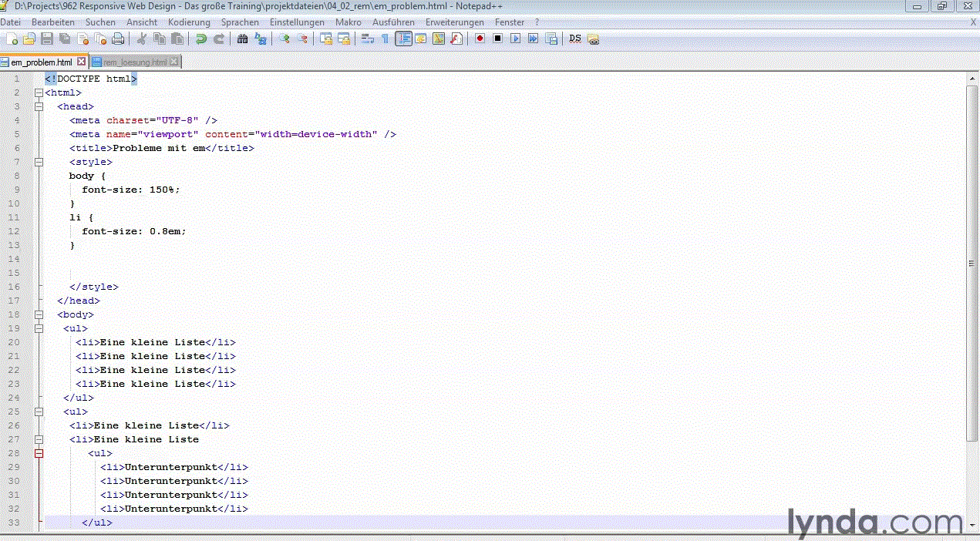Select the em_problem.html tab
This screenshot has width=980, height=541.
(x=42, y=62)
